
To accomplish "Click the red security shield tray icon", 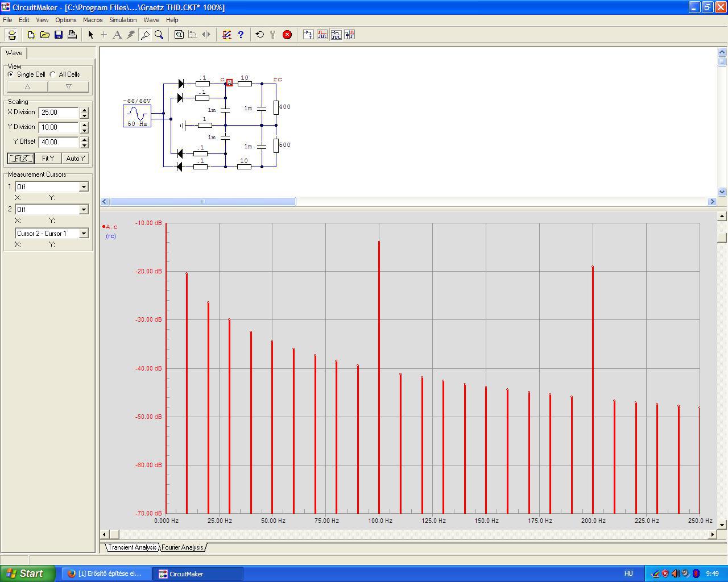I will click(x=665, y=573).
